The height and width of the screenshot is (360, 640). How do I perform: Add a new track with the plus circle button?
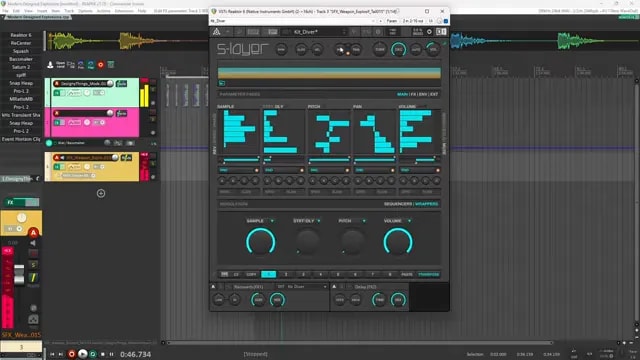[x=101, y=193]
